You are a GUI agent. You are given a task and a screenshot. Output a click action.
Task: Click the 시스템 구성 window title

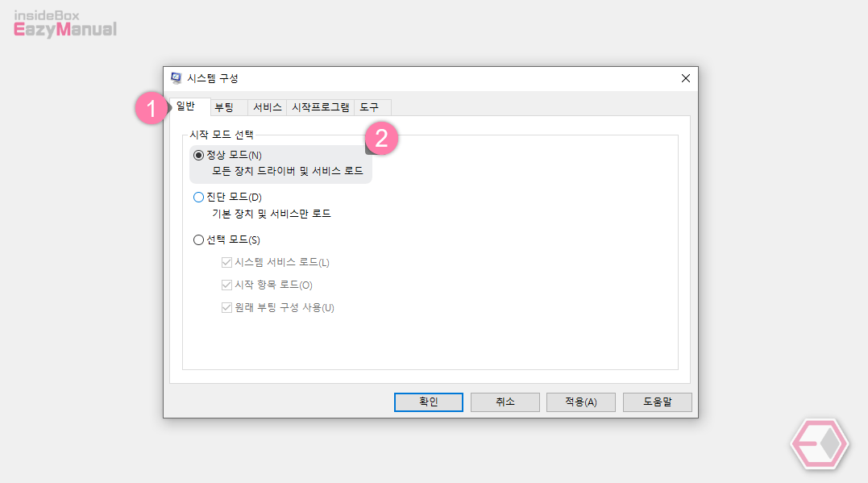point(213,79)
